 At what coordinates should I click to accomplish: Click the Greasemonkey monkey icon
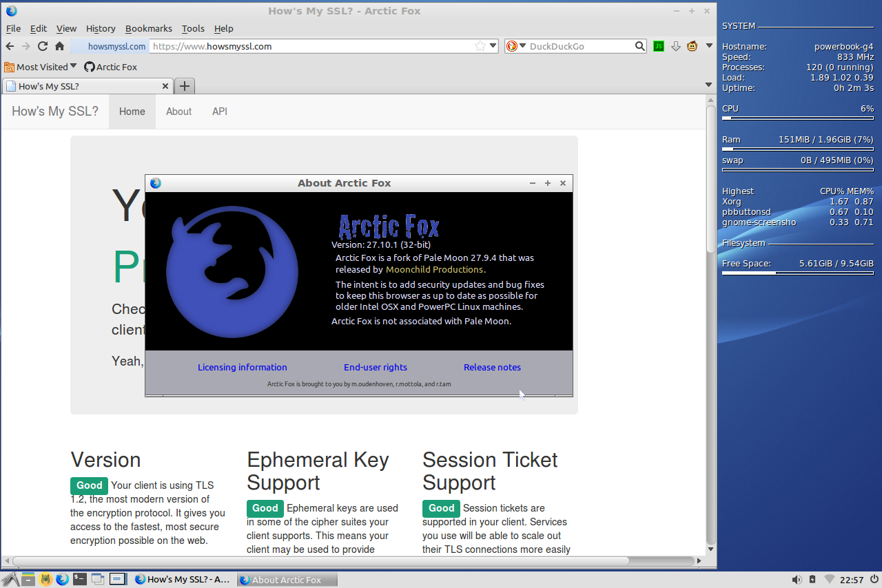pyautogui.click(x=692, y=46)
